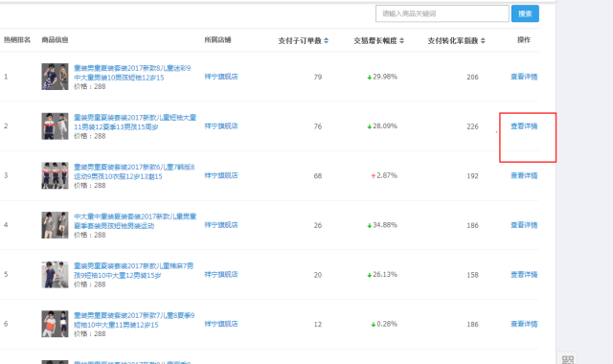Sort by 交易增长幅度 column arrows
This screenshot has width=613, height=364.
pos(402,40)
